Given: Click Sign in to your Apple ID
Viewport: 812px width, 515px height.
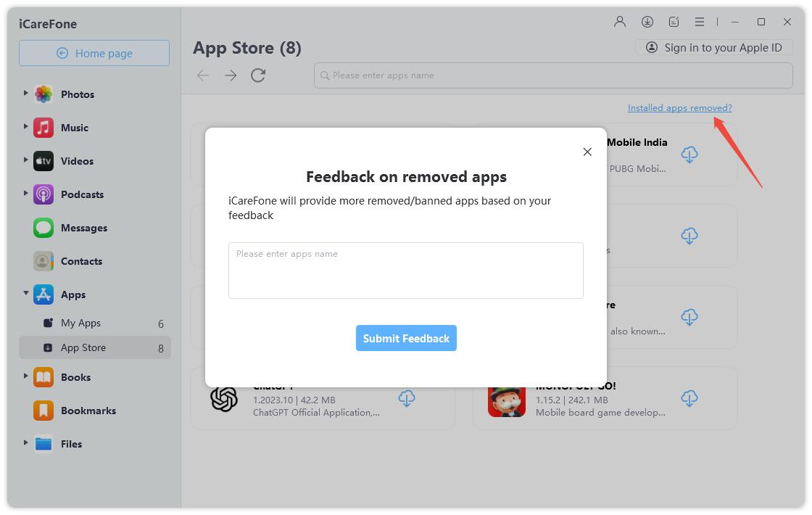Looking at the screenshot, I should [x=714, y=48].
